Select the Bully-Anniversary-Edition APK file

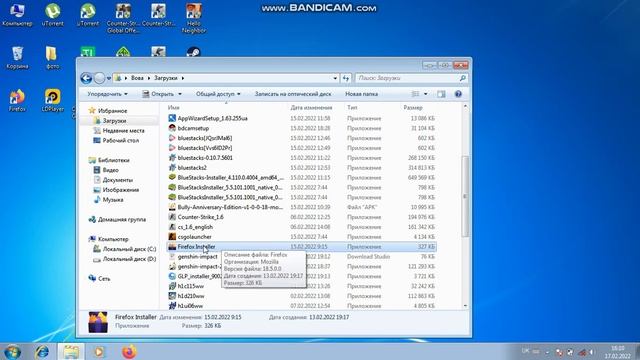230,207
